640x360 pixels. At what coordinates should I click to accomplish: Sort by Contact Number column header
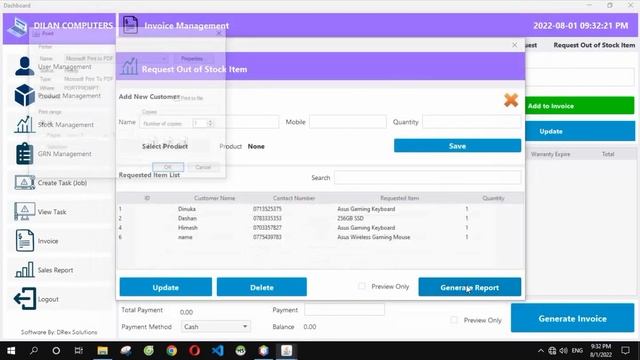coord(294,198)
